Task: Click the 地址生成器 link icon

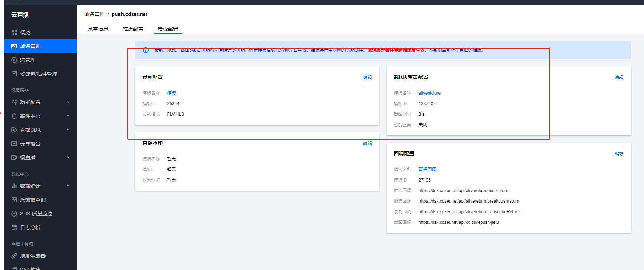Action: pyautogui.click(x=14, y=256)
